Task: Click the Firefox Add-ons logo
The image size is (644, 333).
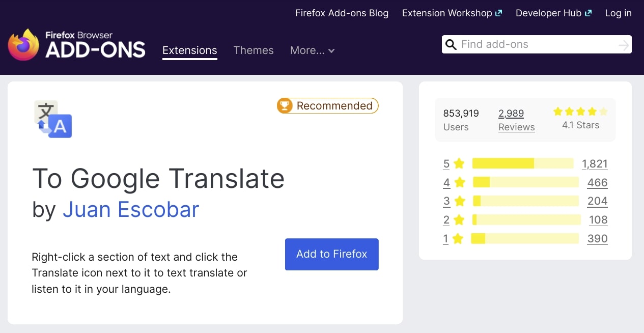Action: pyautogui.click(x=76, y=45)
